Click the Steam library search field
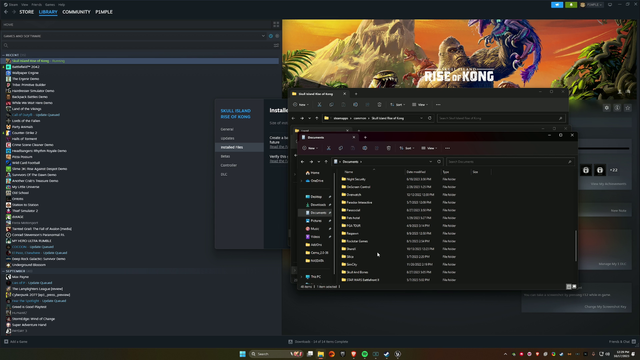Image resolution: width=640 pixels, height=360 pixels. click(x=137, y=45)
